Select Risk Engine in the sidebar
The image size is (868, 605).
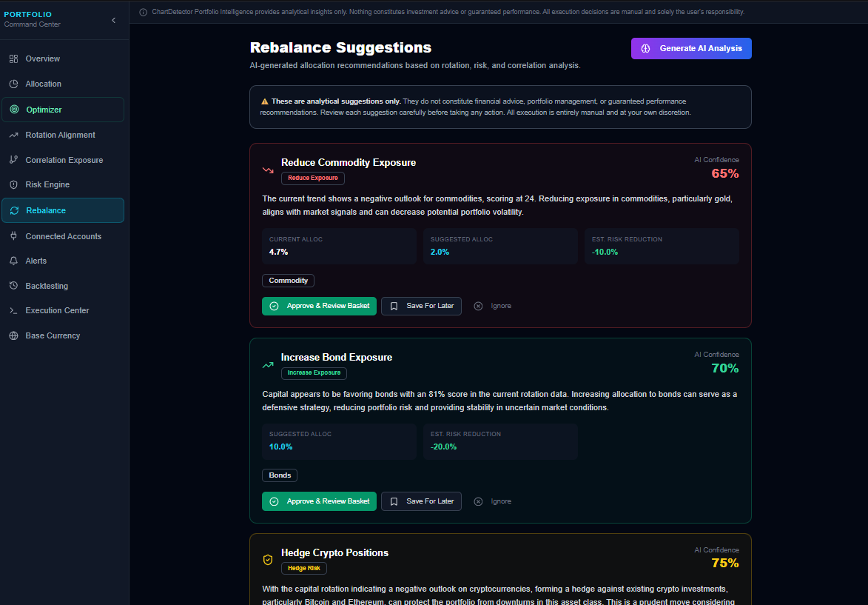point(63,184)
